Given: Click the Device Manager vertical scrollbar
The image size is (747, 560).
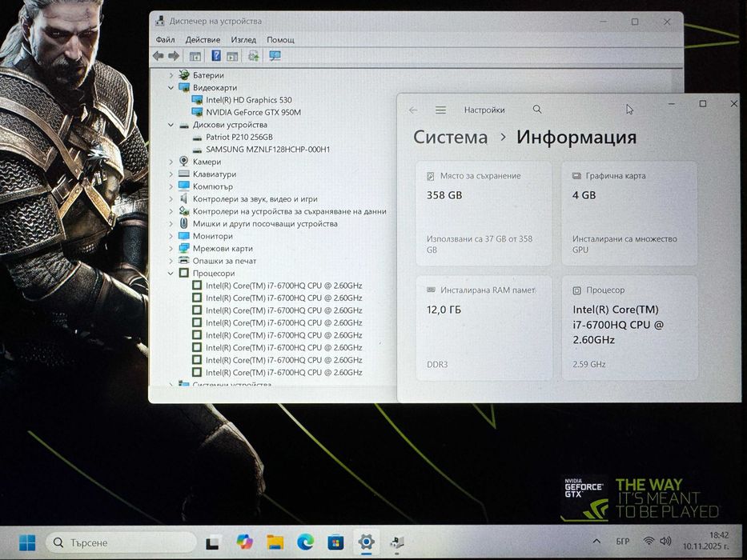Looking at the screenshot, I should point(678,81).
